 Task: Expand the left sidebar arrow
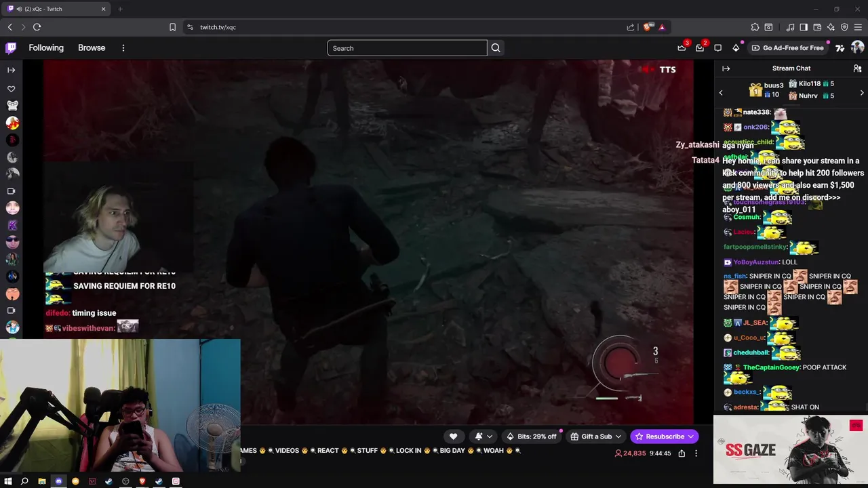(12, 70)
